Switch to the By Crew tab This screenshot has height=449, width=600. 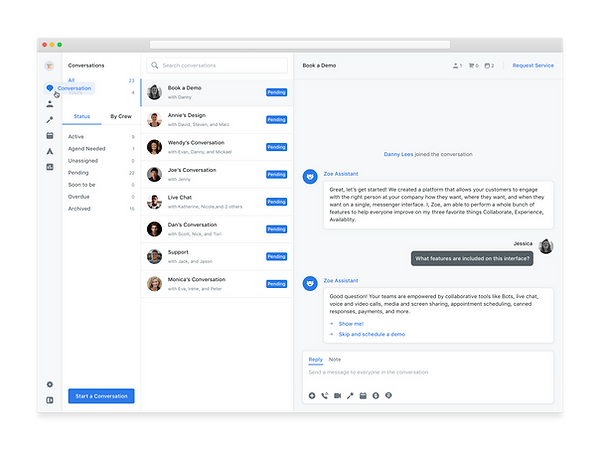tap(121, 116)
